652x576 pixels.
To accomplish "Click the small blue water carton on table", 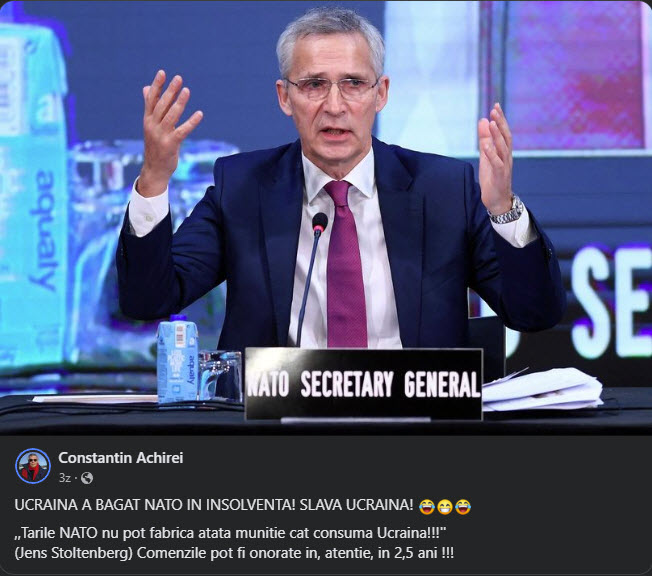I will pyautogui.click(x=177, y=359).
